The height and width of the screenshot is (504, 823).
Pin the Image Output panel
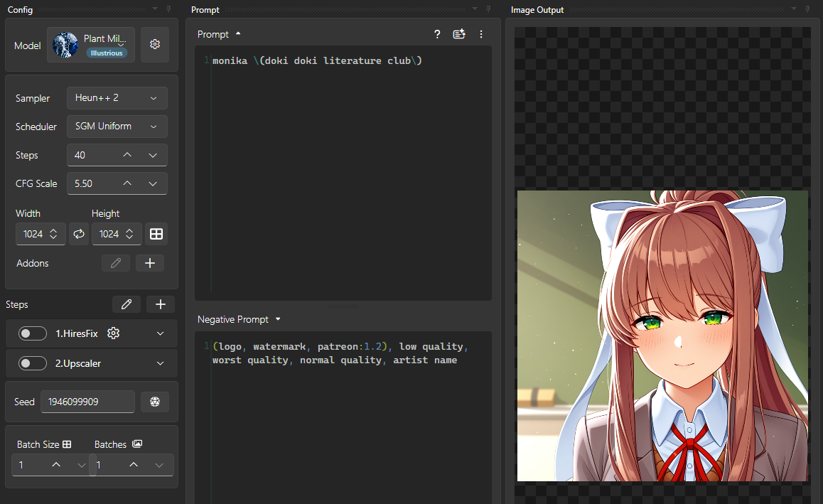808,9
